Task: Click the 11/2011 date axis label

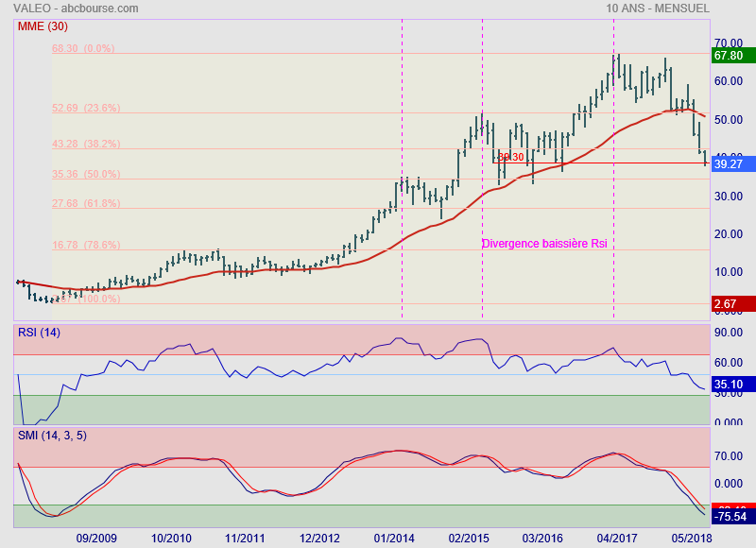Action: [x=245, y=538]
